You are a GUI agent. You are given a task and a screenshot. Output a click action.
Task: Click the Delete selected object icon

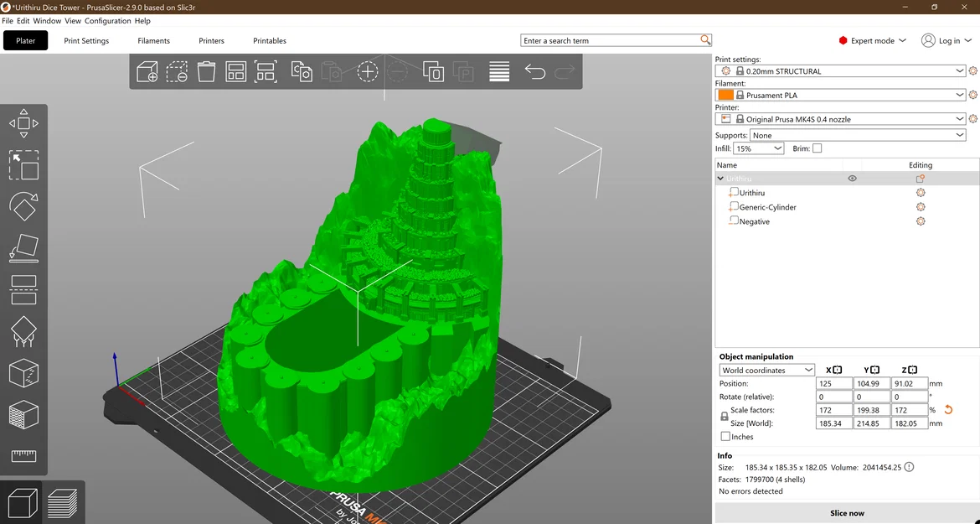coord(177,71)
